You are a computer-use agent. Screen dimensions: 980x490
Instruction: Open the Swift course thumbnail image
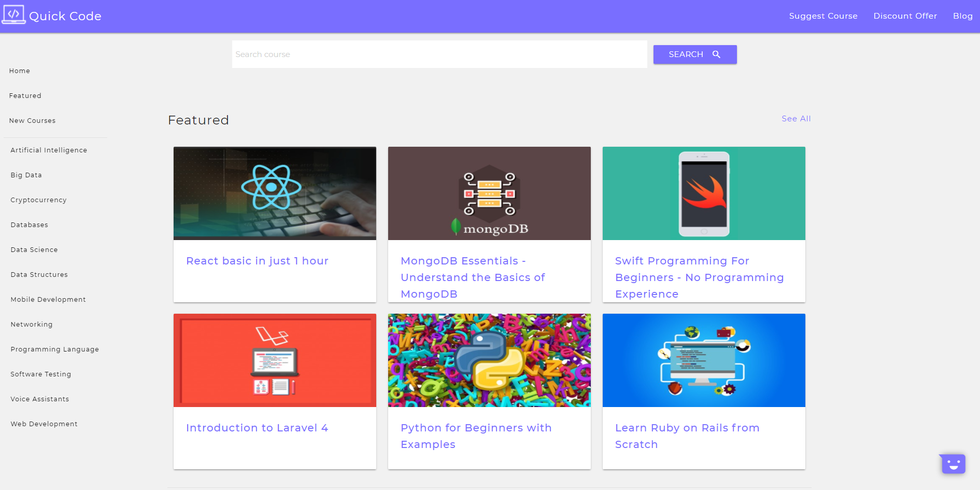(704, 193)
